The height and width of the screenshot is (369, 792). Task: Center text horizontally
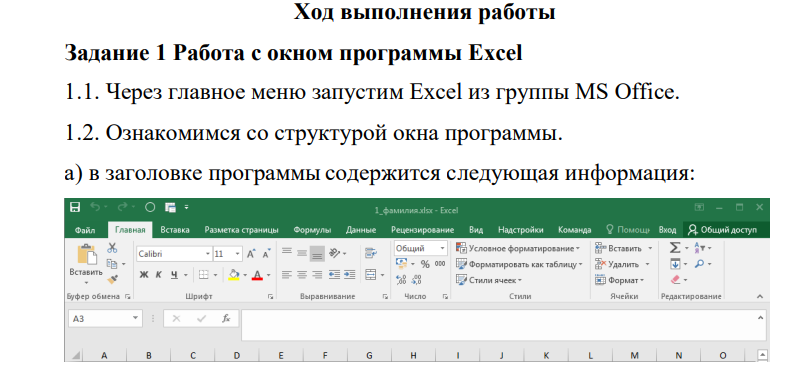tap(302, 275)
